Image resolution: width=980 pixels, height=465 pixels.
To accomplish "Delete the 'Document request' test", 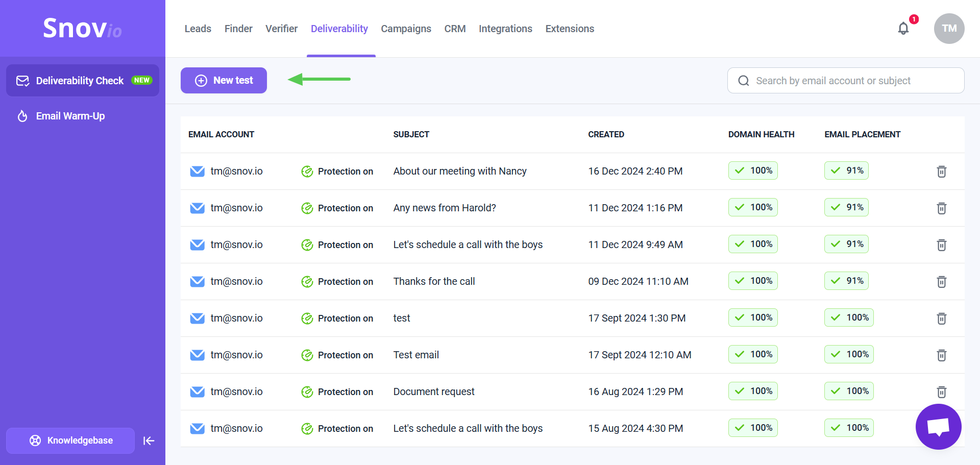I will click(x=942, y=392).
